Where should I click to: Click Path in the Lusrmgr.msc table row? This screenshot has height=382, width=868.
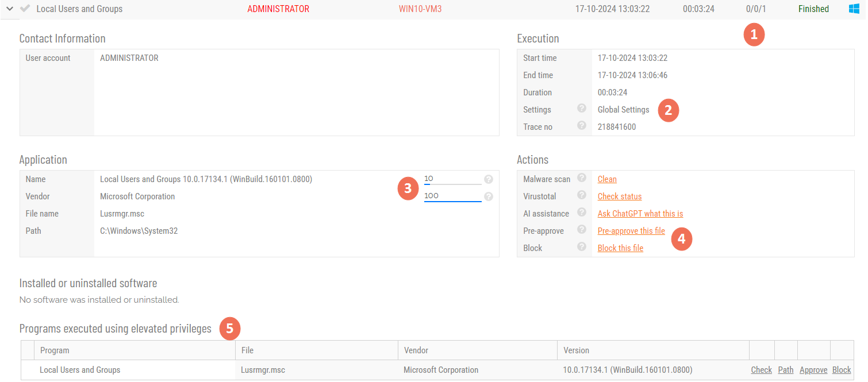click(785, 370)
